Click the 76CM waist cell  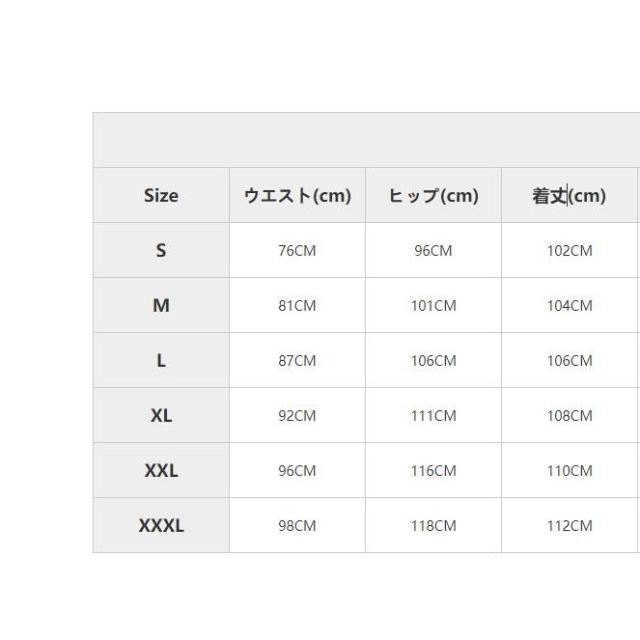(x=297, y=251)
